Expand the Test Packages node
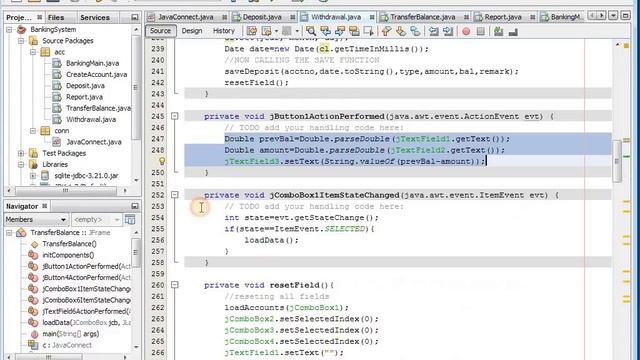The width and height of the screenshot is (640, 360). [21, 153]
